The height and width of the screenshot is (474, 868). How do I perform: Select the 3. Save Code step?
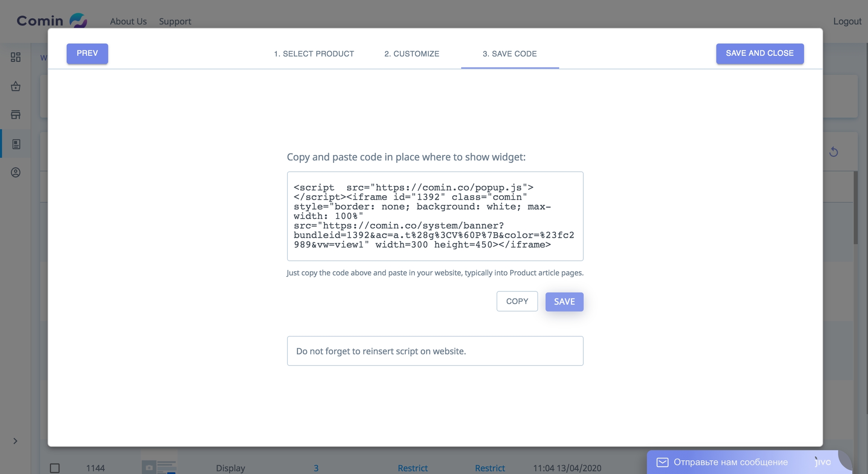510,54
